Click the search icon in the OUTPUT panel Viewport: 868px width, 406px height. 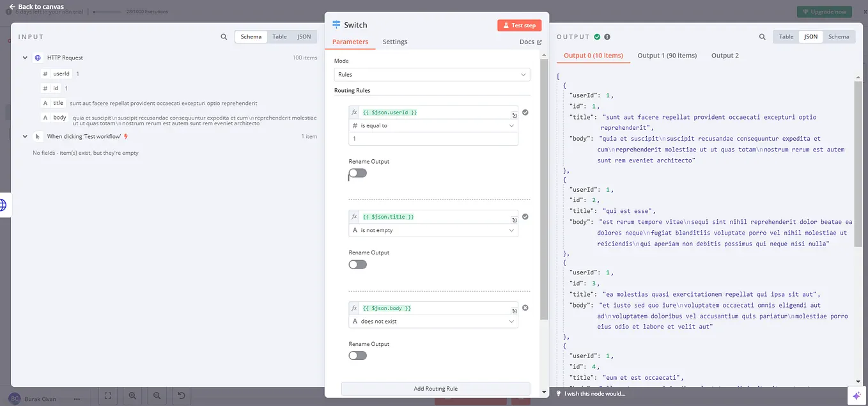[x=763, y=37]
